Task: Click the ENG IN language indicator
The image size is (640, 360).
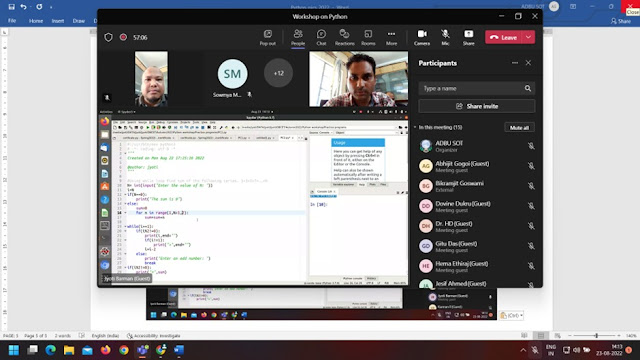Action: coord(551,350)
